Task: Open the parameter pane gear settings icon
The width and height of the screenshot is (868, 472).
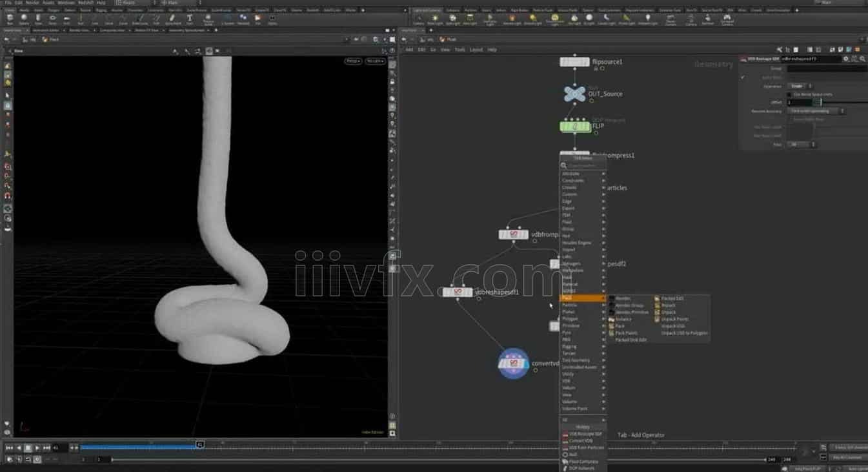Action: 846,59
